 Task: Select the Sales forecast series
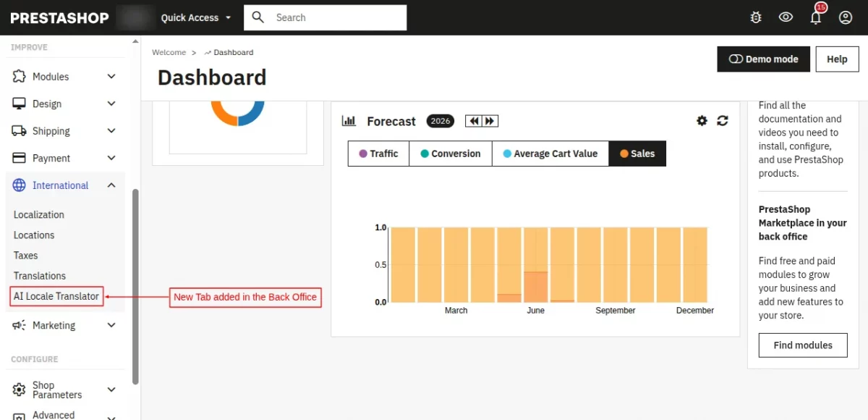point(637,154)
